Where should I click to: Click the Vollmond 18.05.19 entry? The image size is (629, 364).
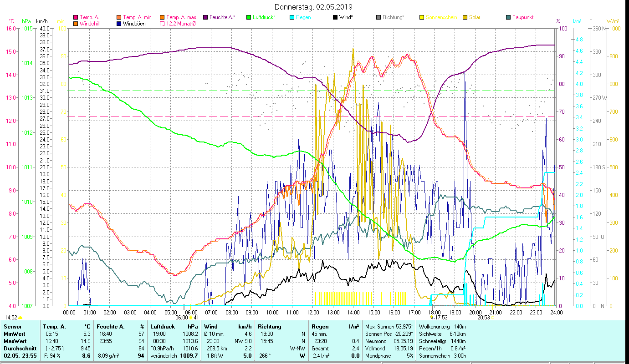pyautogui.click(x=389, y=349)
